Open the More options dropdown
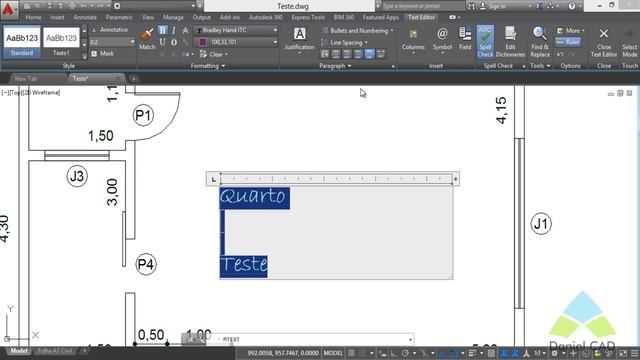This screenshot has height=360, width=640. coord(571,31)
